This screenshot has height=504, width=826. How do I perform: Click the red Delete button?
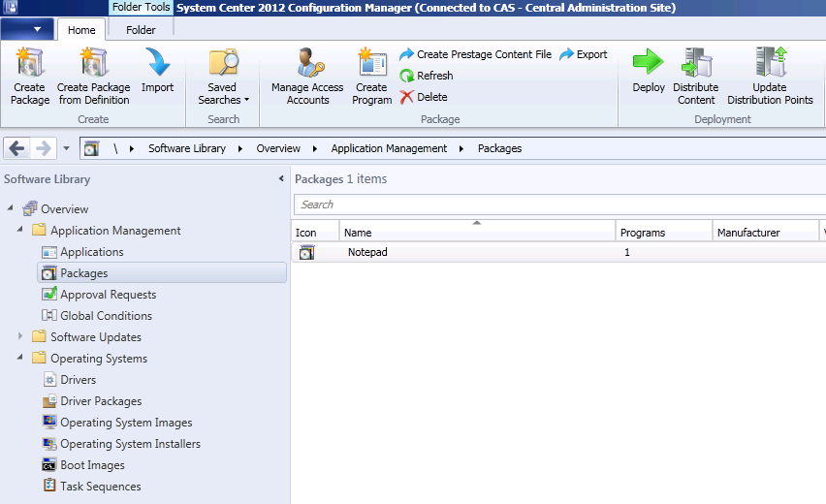tap(424, 97)
